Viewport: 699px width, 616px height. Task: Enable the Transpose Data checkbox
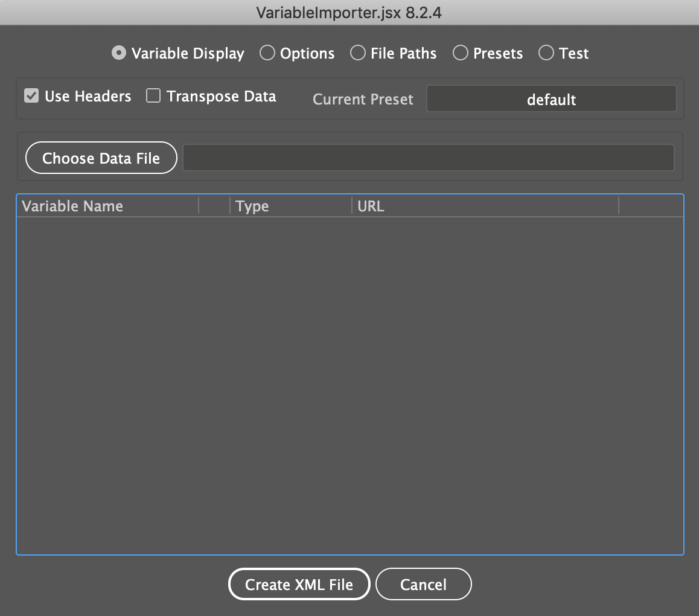coord(153,96)
